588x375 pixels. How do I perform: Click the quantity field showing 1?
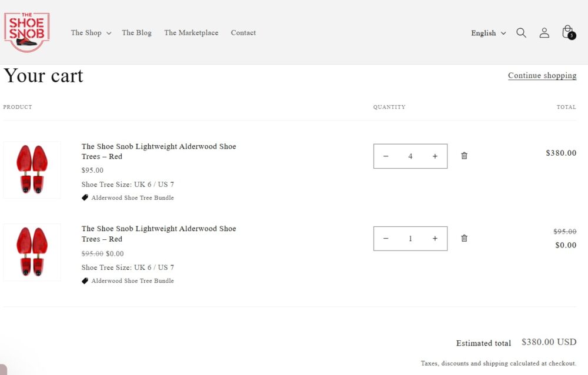coord(410,239)
